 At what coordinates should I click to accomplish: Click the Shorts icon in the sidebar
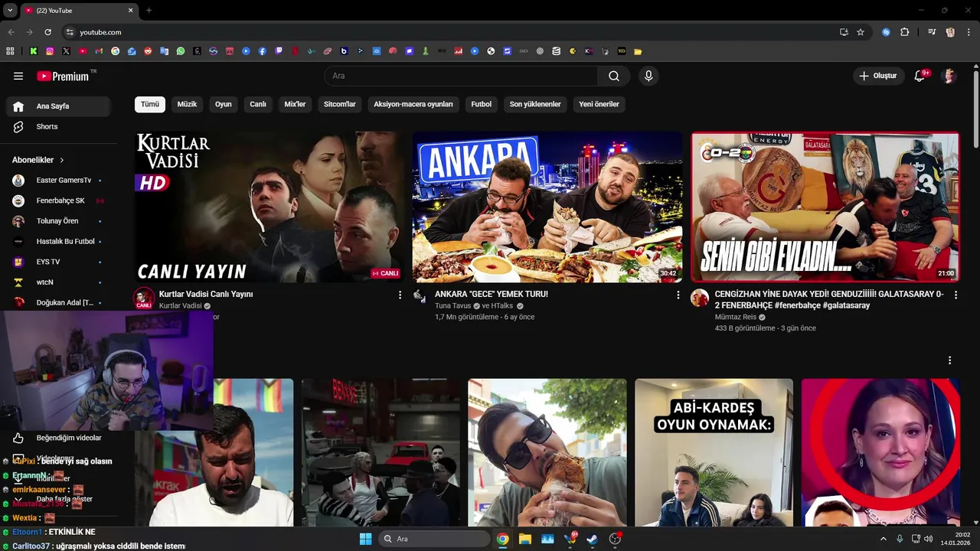click(x=18, y=127)
